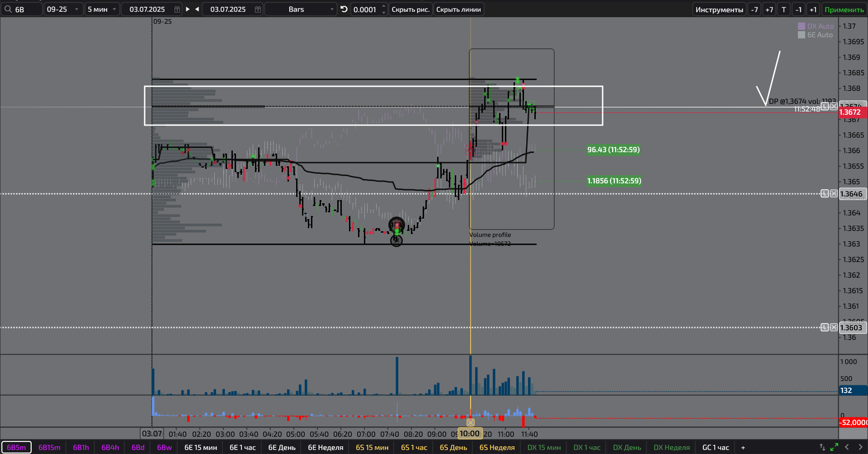
Task: Add a new chart tab with plus
Action: pos(743,447)
